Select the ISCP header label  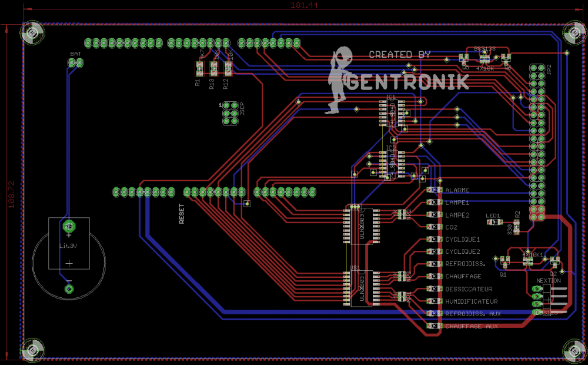(x=242, y=108)
